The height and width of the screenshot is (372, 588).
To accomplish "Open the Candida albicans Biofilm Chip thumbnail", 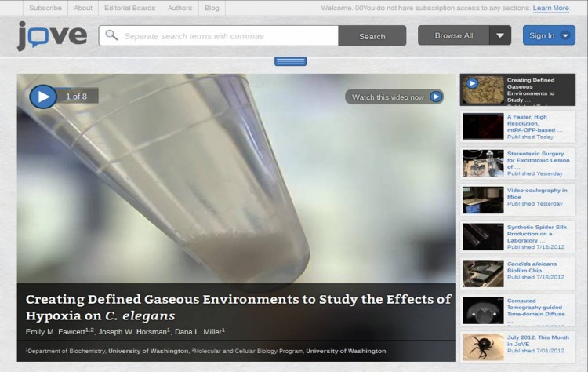I will tap(483, 273).
